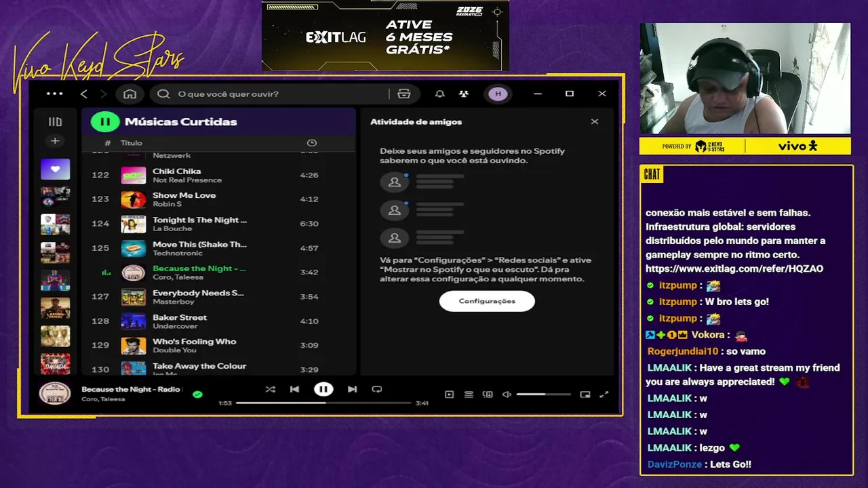
Task: Toggle repeat mode
Action: 377,389
